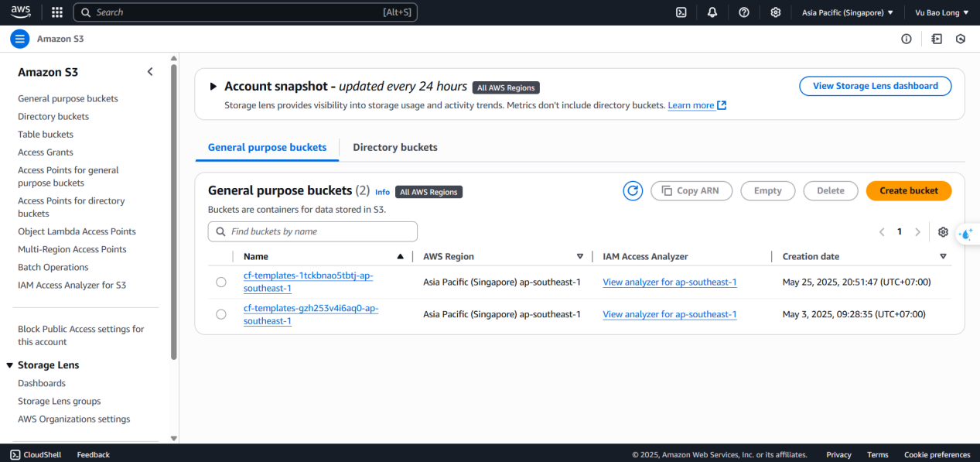The image size is (980, 462).
Task: Go to previous page of buckets
Action: pyautogui.click(x=882, y=231)
